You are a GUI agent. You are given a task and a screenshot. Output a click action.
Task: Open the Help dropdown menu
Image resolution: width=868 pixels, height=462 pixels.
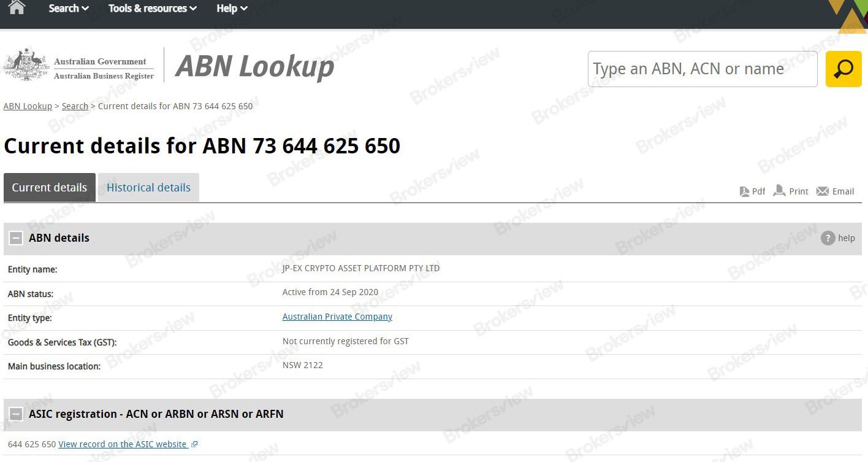pos(230,8)
